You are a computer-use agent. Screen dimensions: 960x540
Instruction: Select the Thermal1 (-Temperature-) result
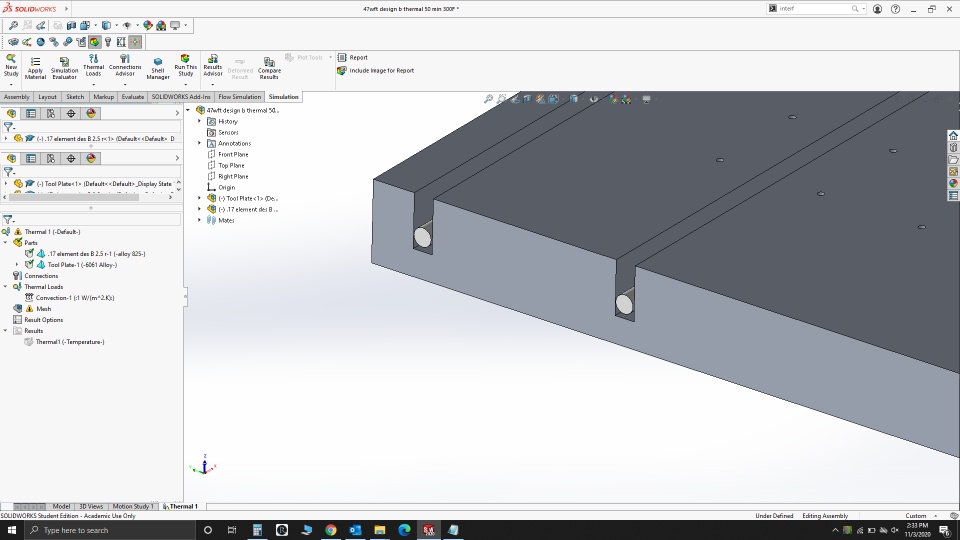point(64,342)
